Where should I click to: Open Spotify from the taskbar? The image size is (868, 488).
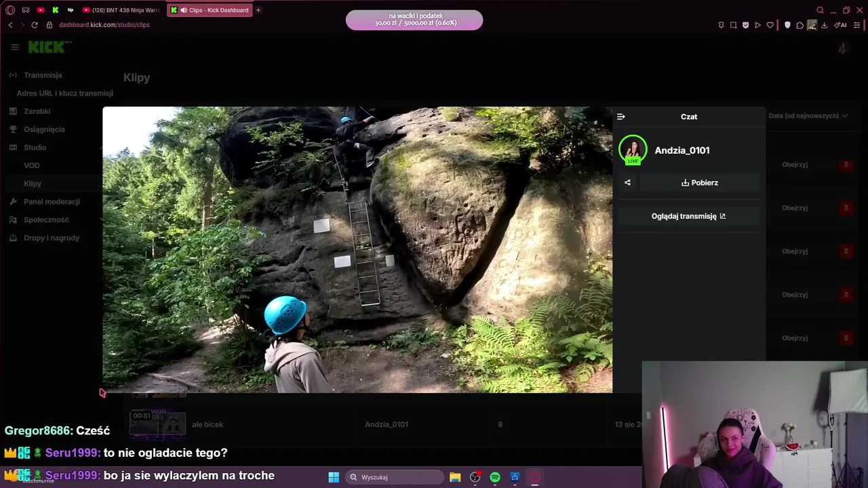(495, 477)
